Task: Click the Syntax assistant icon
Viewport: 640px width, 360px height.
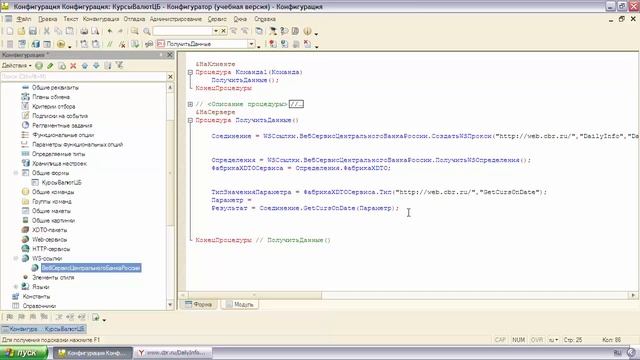Action: [273, 31]
